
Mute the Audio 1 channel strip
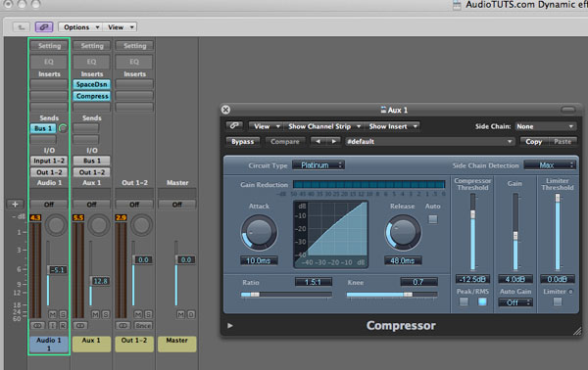point(52,314)
